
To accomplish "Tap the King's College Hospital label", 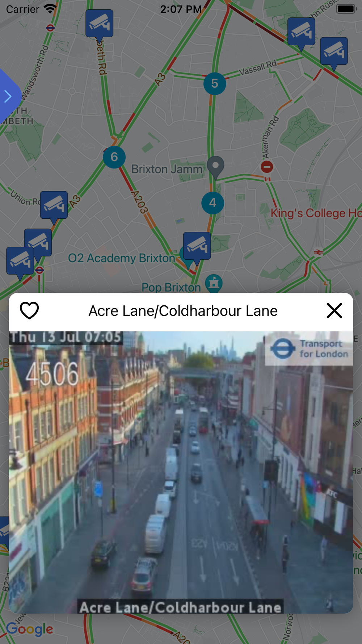I will click(316, 213).
